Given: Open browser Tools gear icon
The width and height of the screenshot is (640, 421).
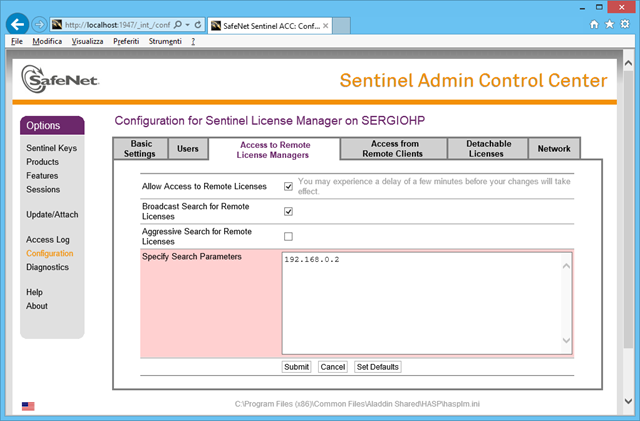Looking at the screenshot, I should [625, 25].
